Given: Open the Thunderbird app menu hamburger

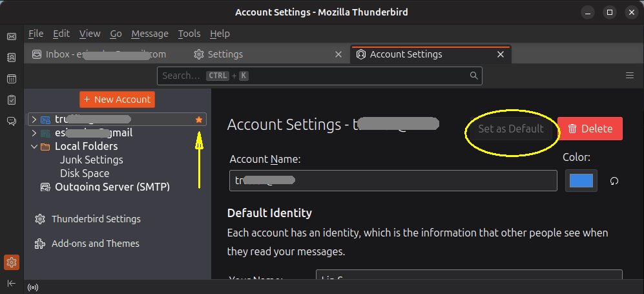Looking at the screenshot, I should click(630, 76).
